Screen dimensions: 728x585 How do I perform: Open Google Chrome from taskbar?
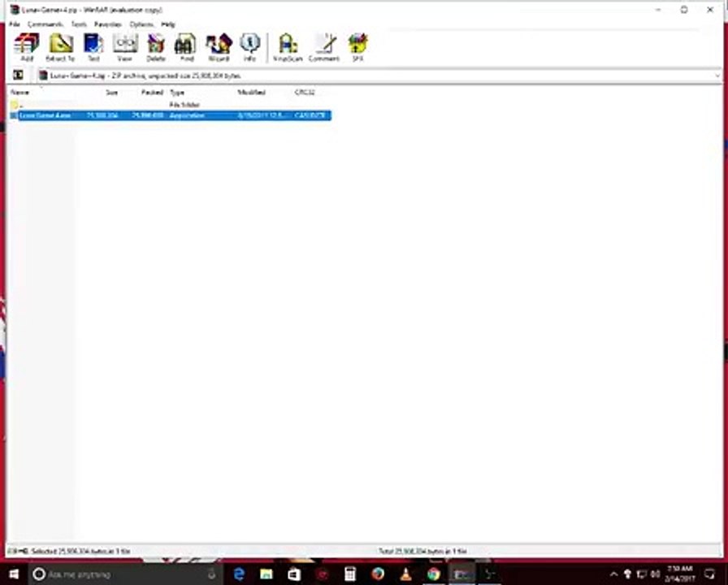[x=434, y=574]
